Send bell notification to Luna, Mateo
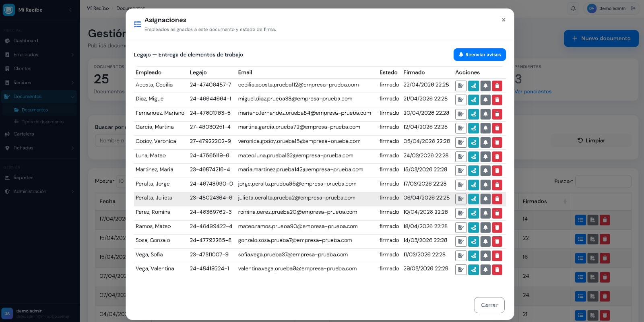This screenshot has width=644, height=322. pyautogui.click(x=485, y=157)
